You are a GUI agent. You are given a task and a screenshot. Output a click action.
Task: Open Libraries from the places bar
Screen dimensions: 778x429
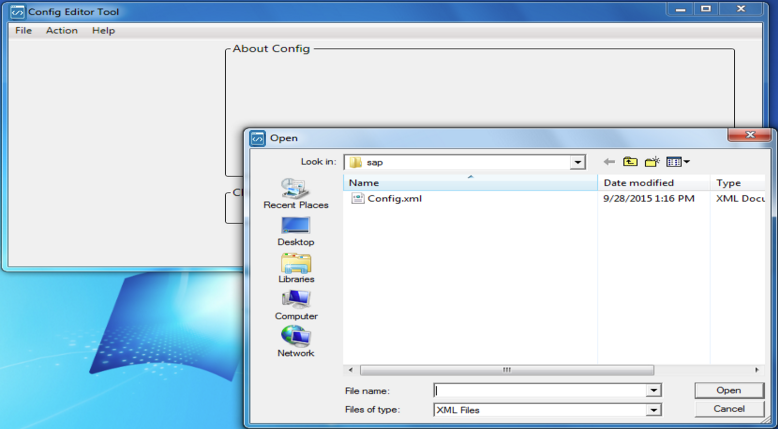(295, 264)
